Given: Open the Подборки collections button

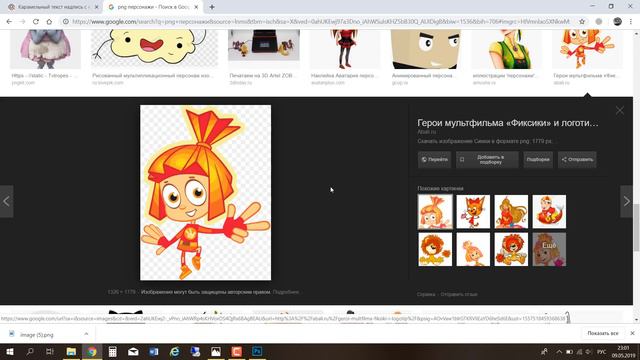Looking at the screenshot, I should pos(538,160).
